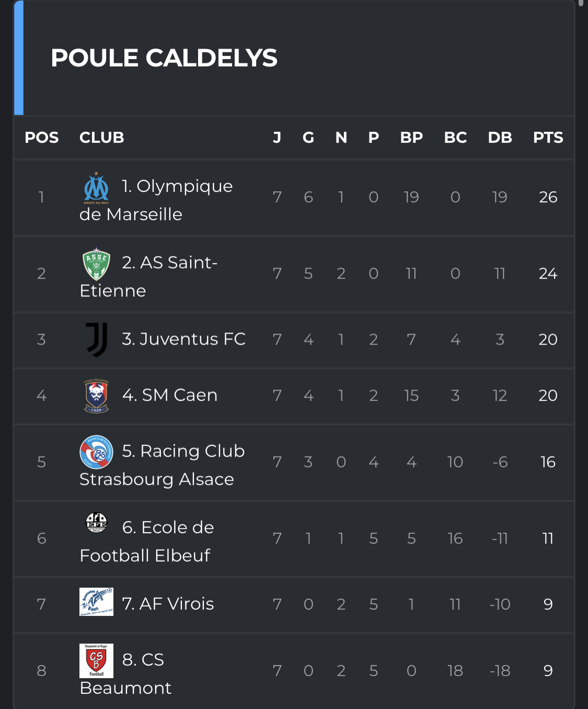Click the BP column header
The image size is (588, 709).
click(x=411, y=138)
